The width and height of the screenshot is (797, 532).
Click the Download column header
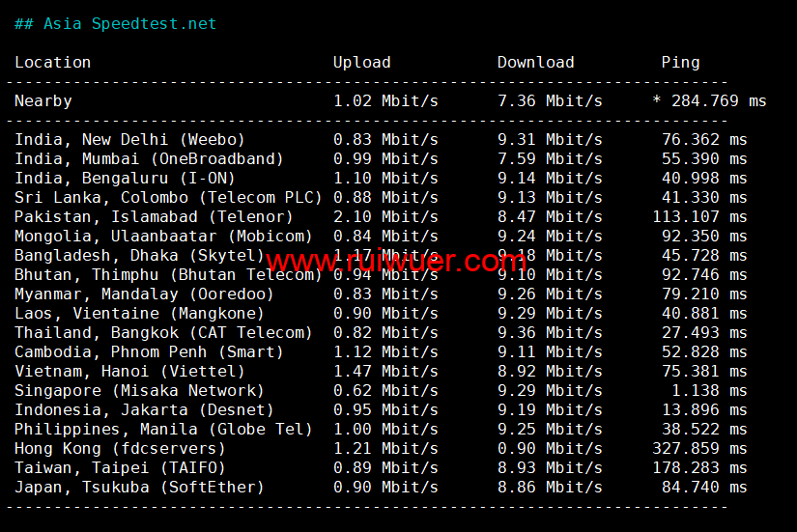tap(535, 63)
